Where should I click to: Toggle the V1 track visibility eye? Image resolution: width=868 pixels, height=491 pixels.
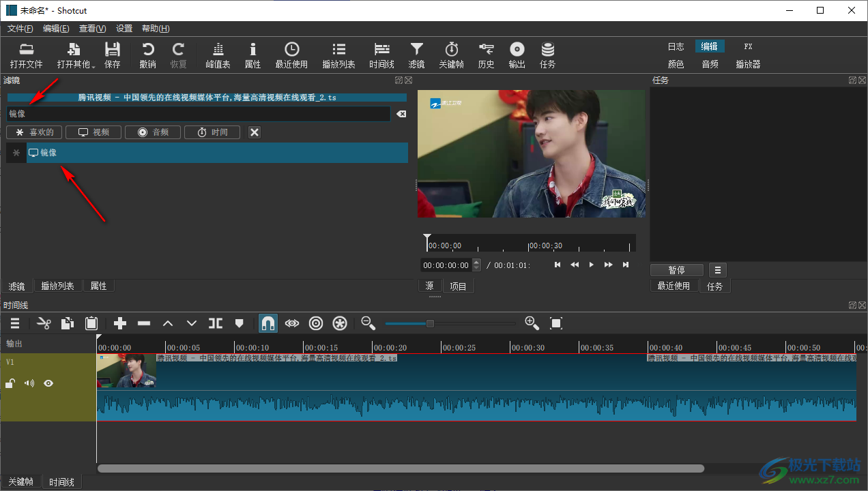click(x=48, y=383)
